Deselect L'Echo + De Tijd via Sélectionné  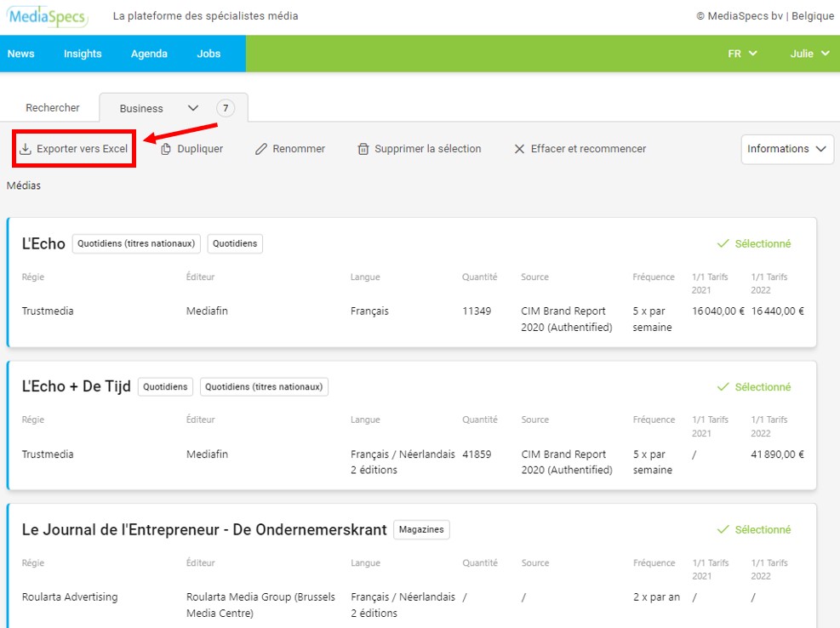pyautogui.click(x=753, y=387)
